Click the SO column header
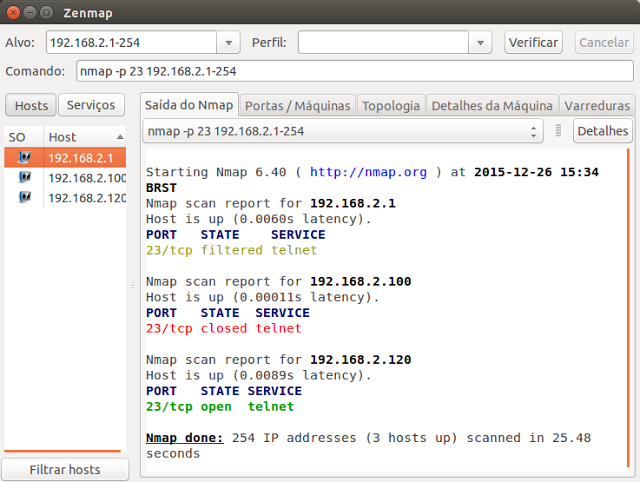Image resolution: width=640 pixels, height=482 pixels. [23, 137]
